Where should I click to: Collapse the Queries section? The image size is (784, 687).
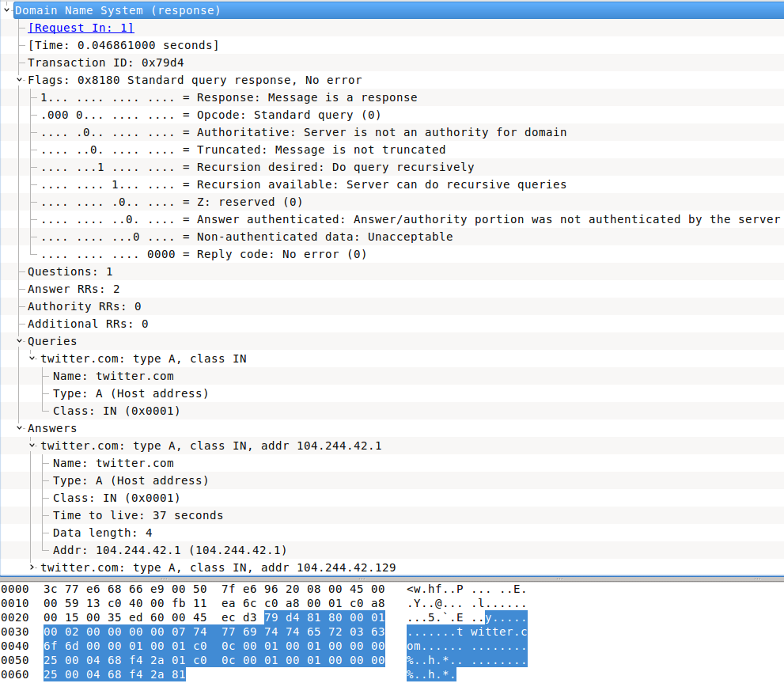coord(19,341)
